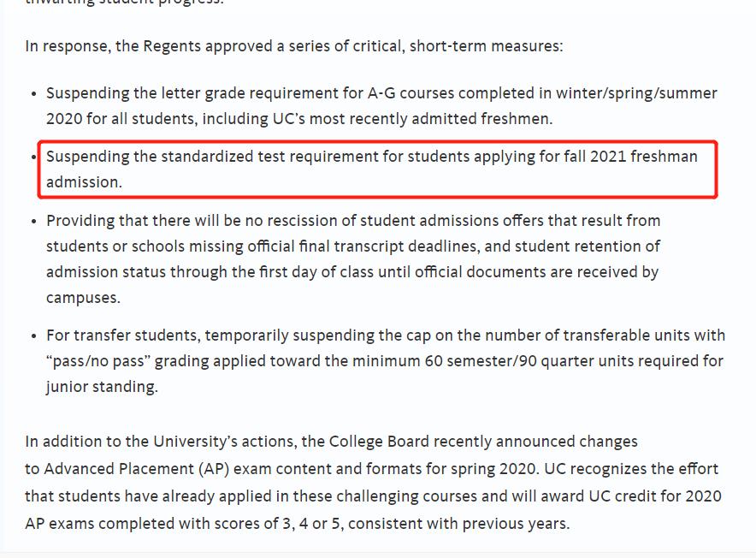Click the sentence beginning "In response, the Regents"

pos(293,46)
